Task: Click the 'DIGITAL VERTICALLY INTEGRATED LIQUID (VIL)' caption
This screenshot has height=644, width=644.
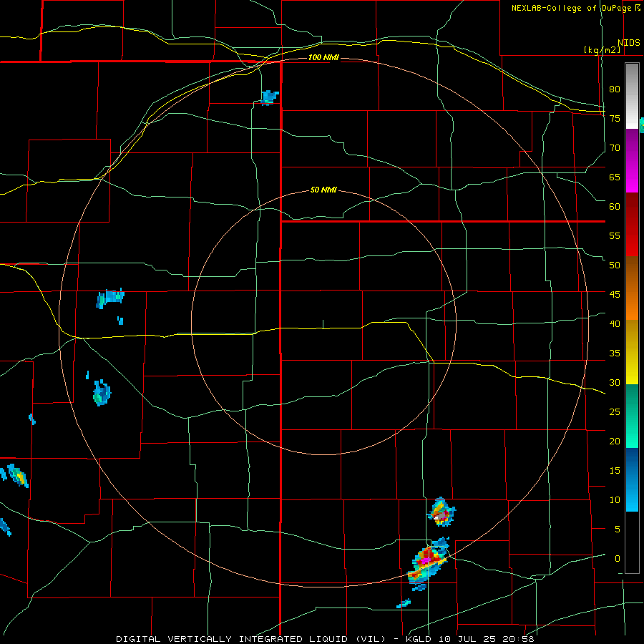Action: point(250,639)
